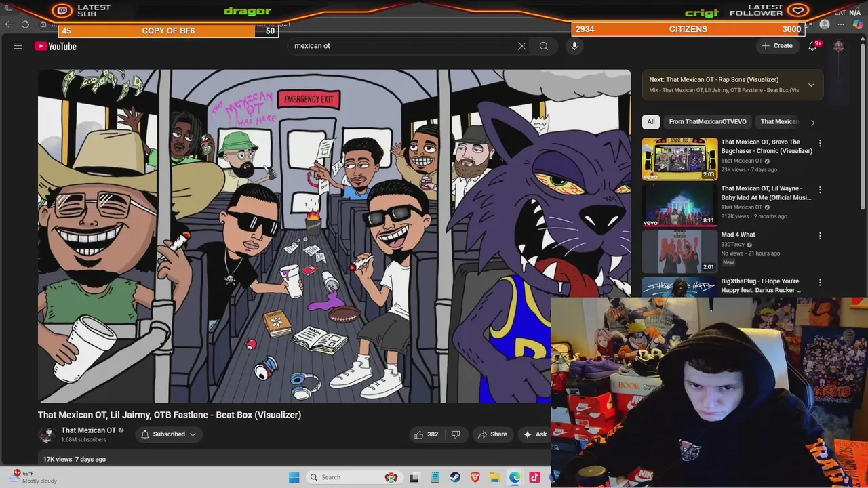Like the video with thumbs up
This screenshot has height=488, width=868.
click(427, 434)
